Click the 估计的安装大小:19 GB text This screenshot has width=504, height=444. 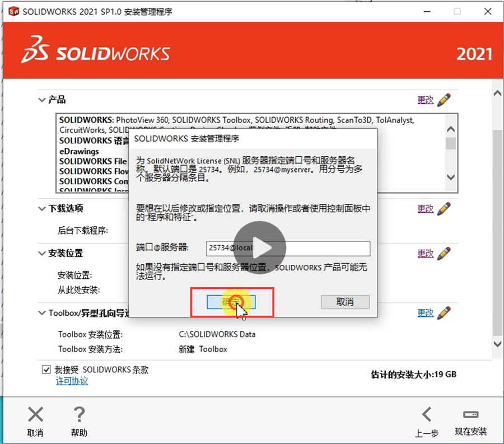414,375
